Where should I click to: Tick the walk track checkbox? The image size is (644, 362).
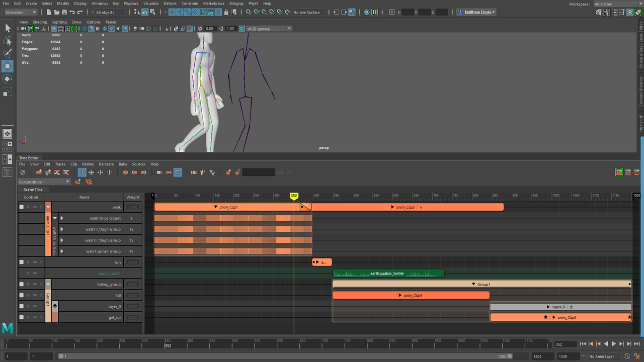pos(22,207)
